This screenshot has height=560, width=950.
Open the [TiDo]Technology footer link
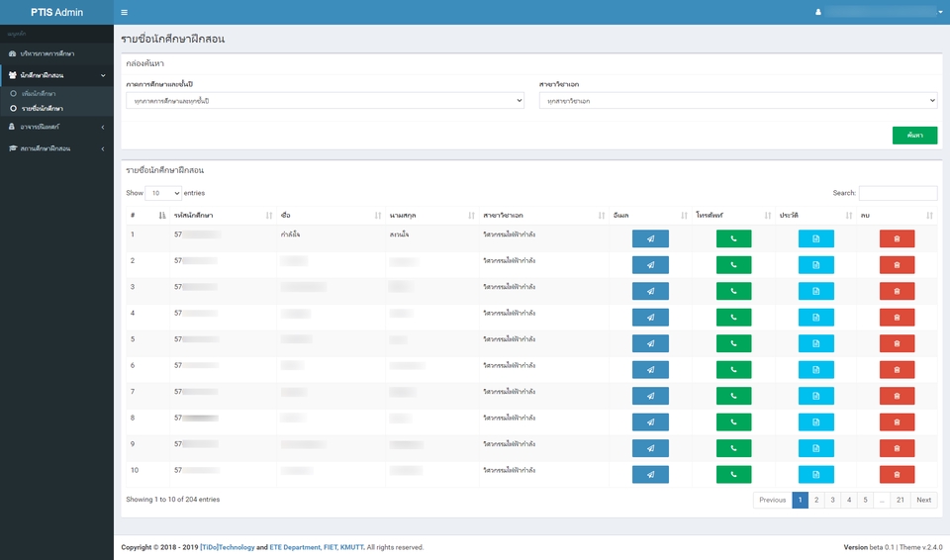(228, 547)
